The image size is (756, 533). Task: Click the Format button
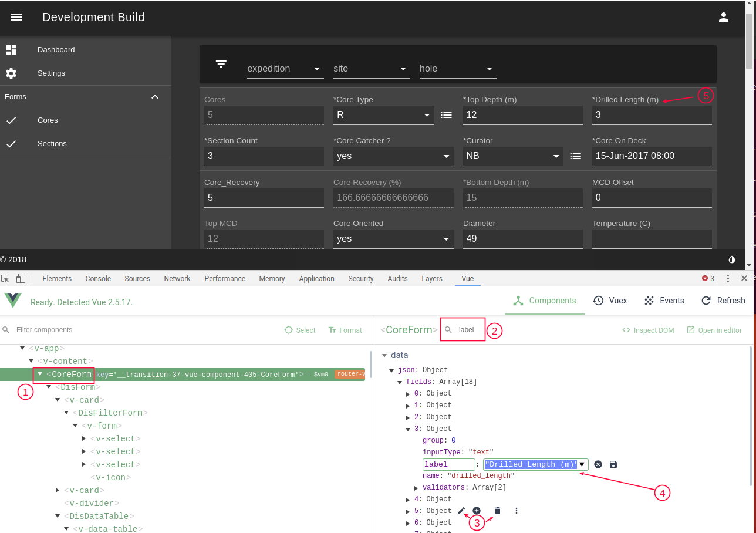pyautogui.click(x=345, y=330)
